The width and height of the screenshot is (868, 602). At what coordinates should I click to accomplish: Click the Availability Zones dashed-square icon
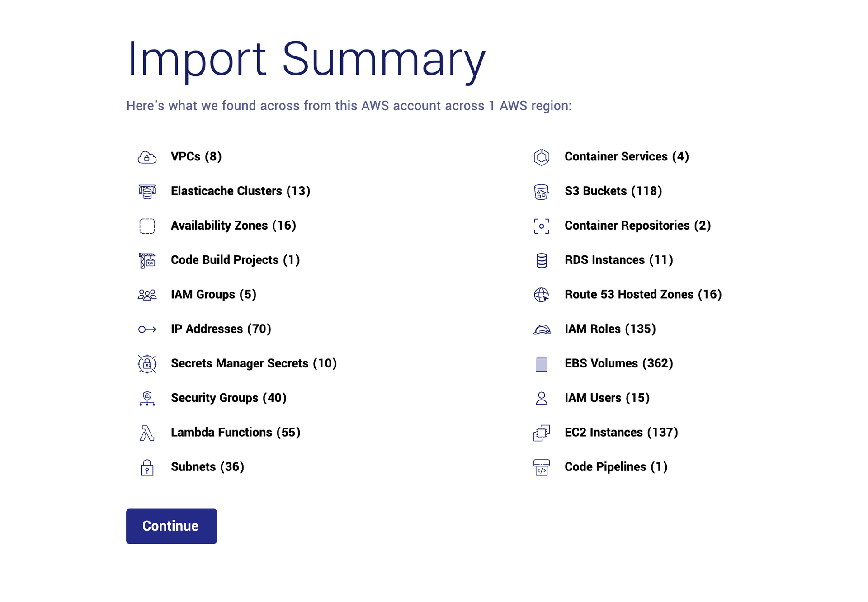click(147, 226)
